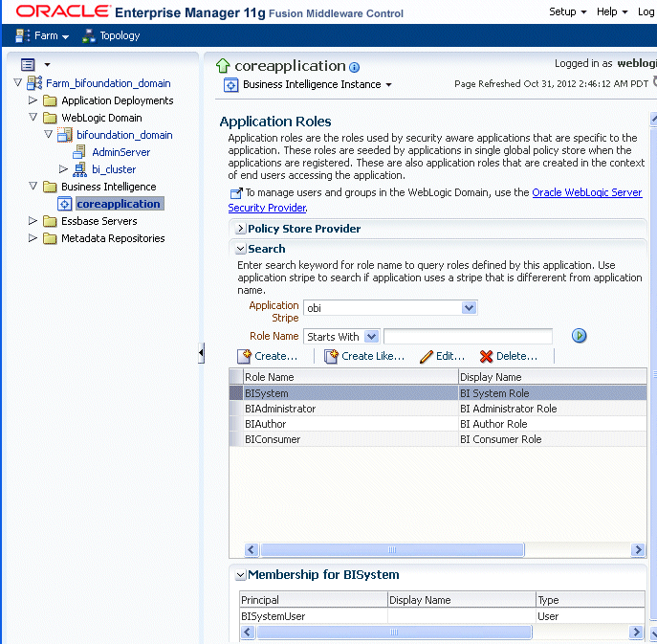Click the AdminServer server icon
657x644 pixels.
tap(79, 152)
